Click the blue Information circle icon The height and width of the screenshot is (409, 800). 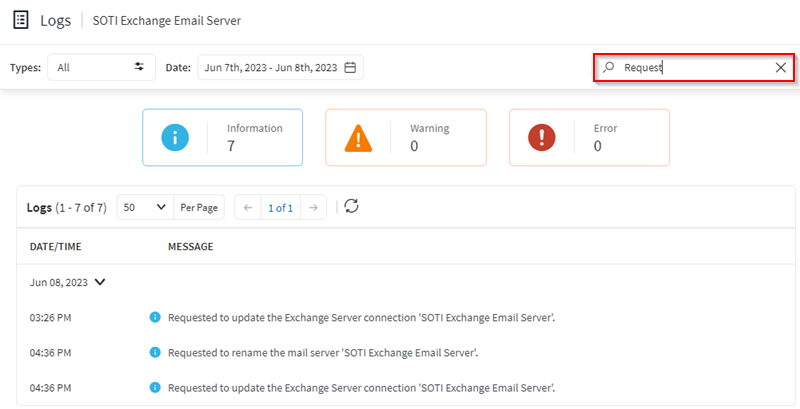(175, 138)
